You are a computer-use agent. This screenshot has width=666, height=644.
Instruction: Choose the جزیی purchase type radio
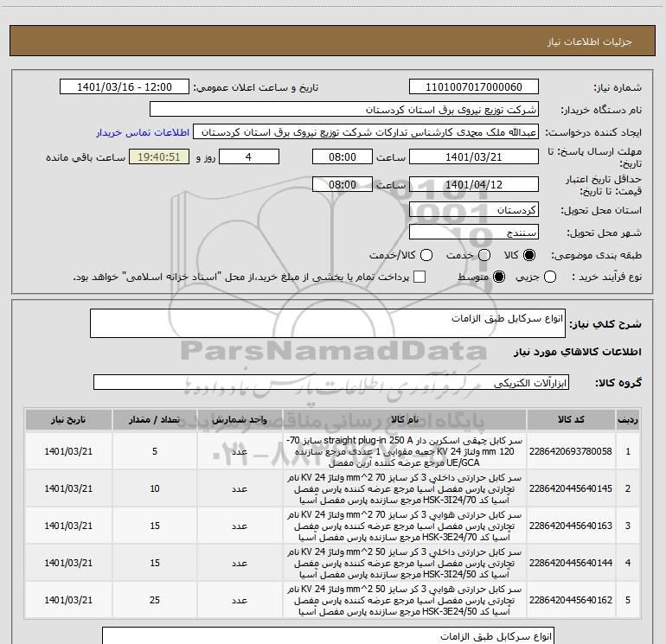[549, 277]
